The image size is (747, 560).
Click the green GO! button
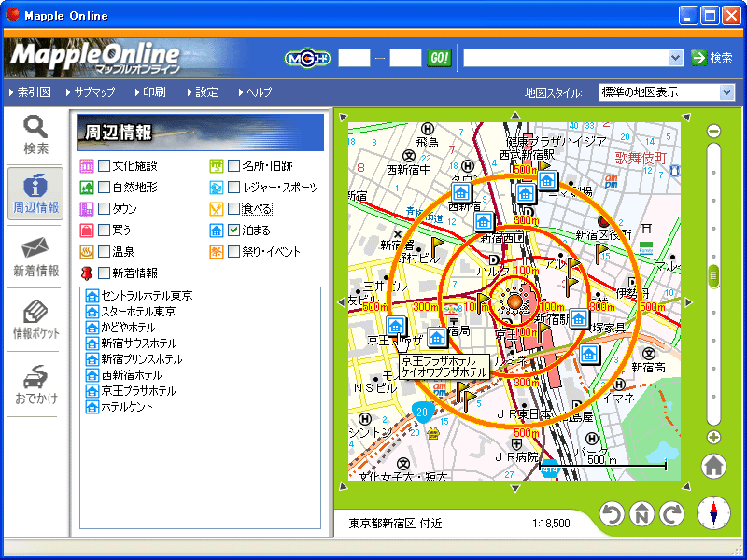pos(439,58)
